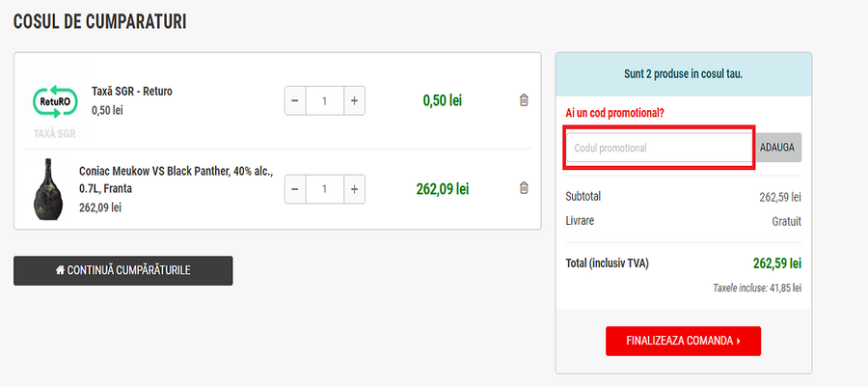Click the Taxă SGR quantity field
868x387 pixels.
[324, 100]
